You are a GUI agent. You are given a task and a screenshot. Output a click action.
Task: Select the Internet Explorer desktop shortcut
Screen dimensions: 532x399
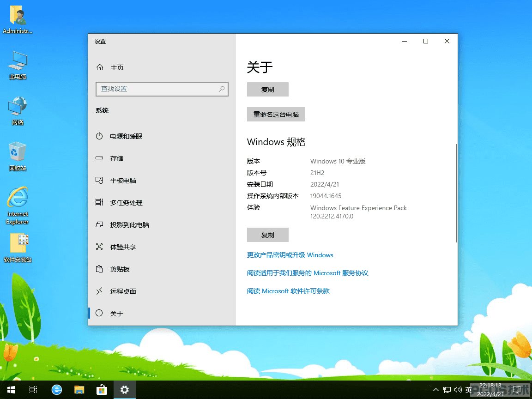point(18,206)
